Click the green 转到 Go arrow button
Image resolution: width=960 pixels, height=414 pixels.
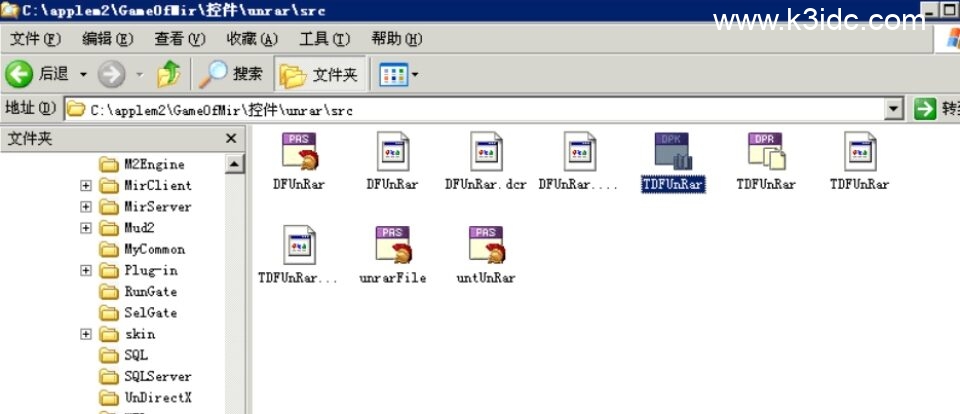926,110
